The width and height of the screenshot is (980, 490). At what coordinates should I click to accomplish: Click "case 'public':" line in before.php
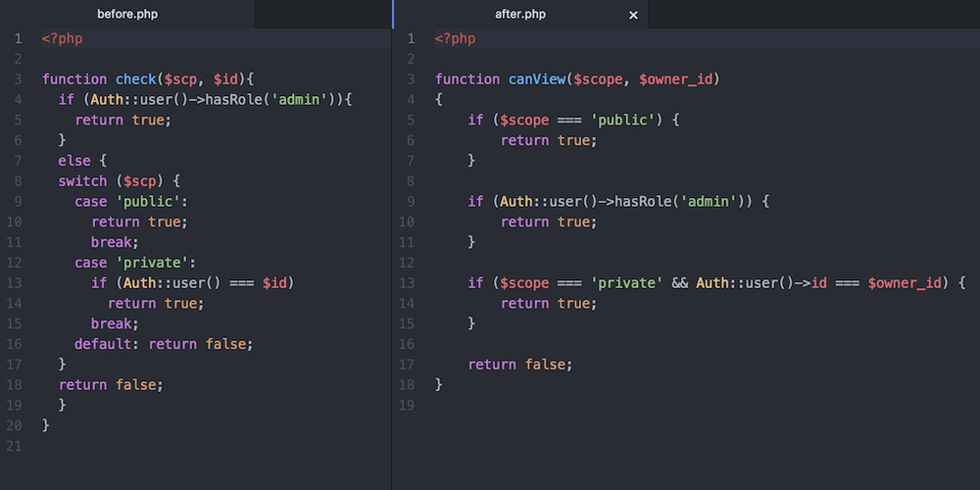[131, 202]
